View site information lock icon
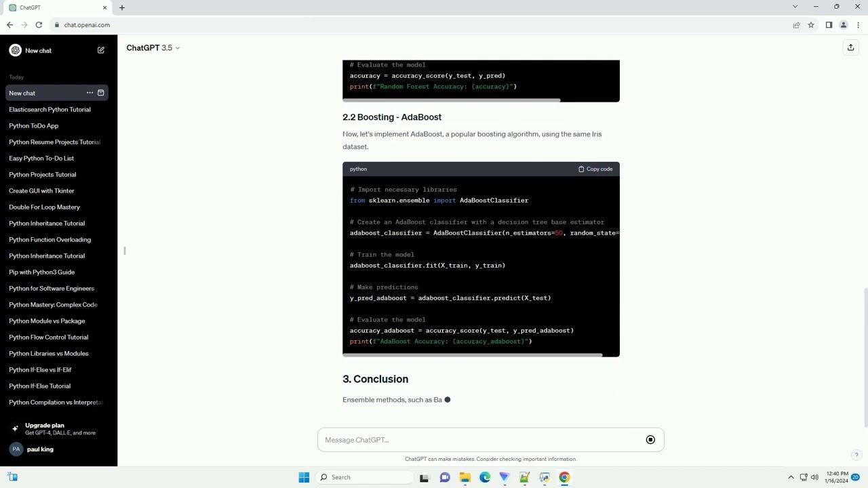The height and width of the screenshot is (488, 868). (x=57, y=25)
